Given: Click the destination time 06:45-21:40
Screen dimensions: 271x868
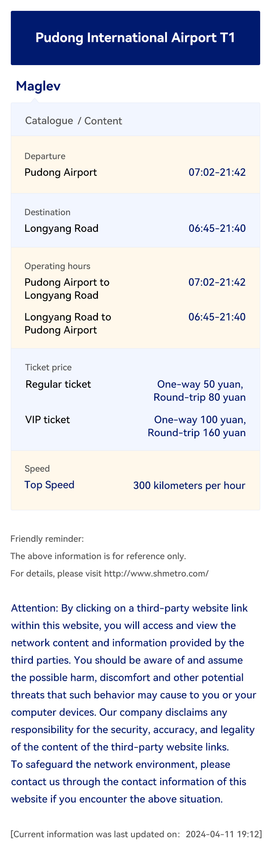Looking at the screenshot, I should coord(217,228).
